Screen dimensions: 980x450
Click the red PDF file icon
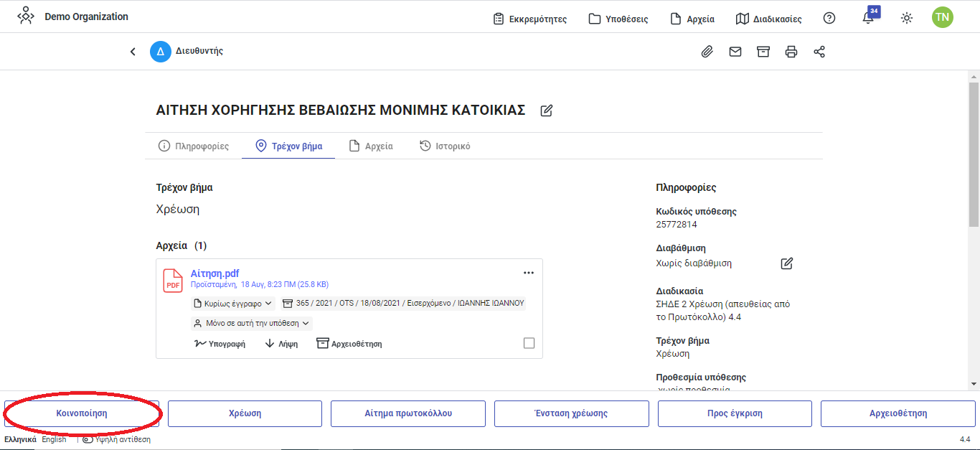click(x=173, y=281)
